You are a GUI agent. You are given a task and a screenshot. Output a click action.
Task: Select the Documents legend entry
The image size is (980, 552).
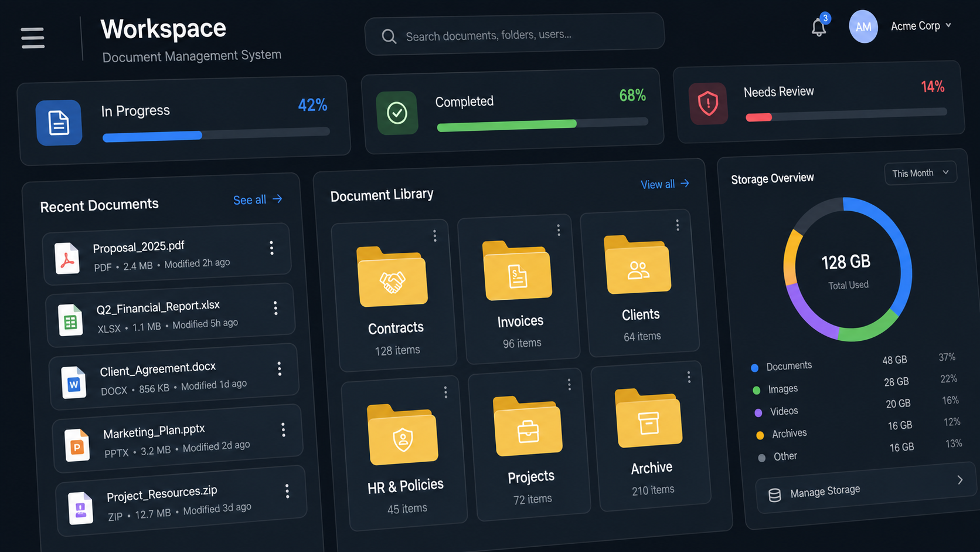(x=781, y=367)
